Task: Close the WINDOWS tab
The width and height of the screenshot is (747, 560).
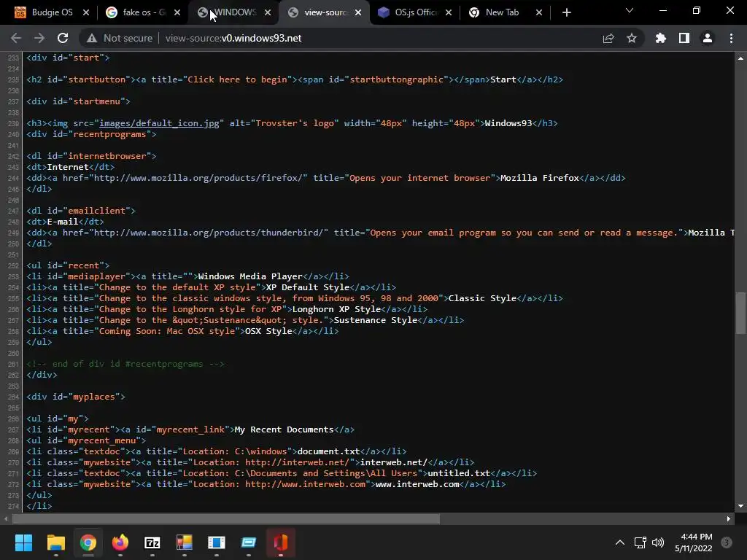Action: pyautogui.click(x=268, y=13)
